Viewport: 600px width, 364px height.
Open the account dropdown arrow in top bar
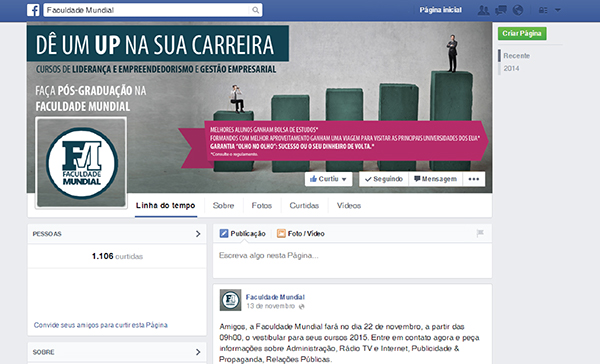tap(558, 10)
